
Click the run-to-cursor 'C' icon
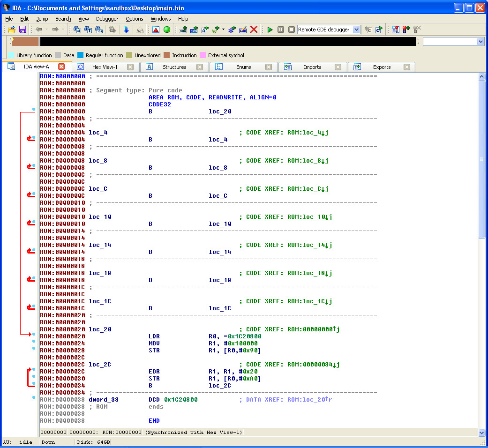coord(379,30)
